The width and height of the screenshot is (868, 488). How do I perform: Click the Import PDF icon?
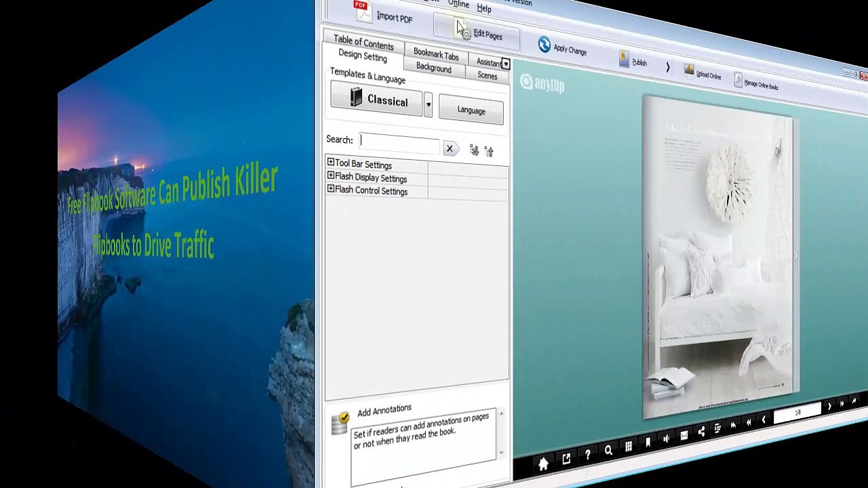[363, 11]
